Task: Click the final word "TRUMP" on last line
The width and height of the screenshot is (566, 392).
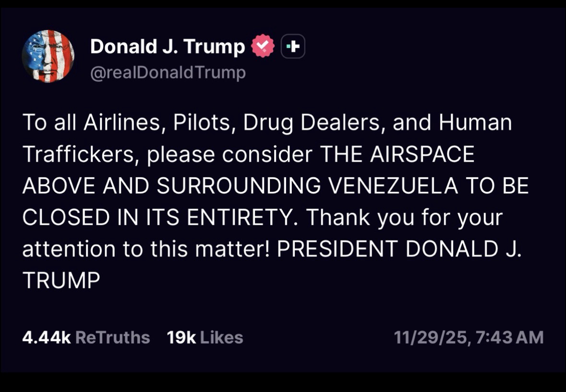Action: click(61, 281)
